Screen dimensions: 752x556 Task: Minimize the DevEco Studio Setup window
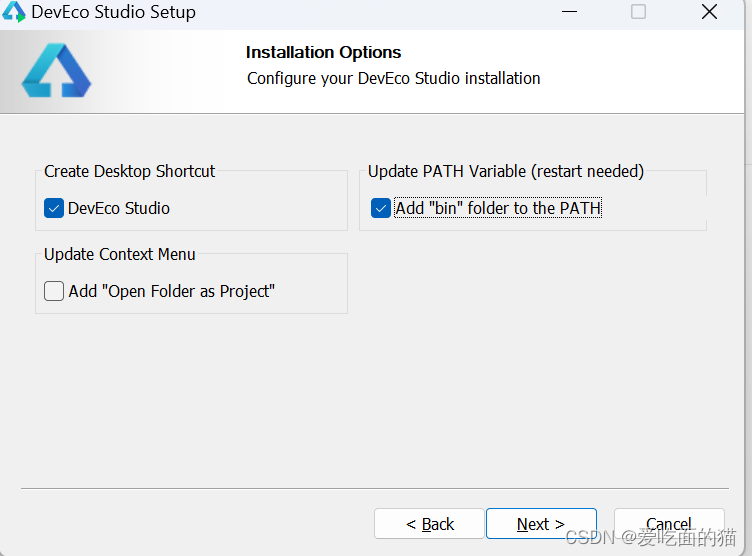pos(569,12)
